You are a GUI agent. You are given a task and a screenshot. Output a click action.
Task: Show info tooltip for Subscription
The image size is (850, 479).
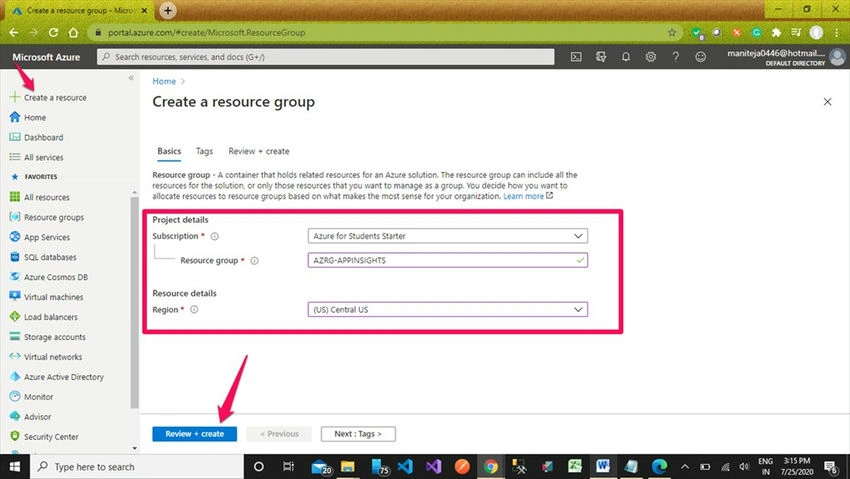[x=215, y=236]
